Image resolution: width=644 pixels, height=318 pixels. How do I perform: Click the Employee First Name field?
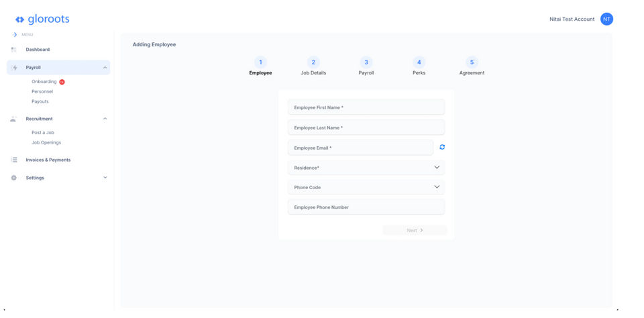366,107
